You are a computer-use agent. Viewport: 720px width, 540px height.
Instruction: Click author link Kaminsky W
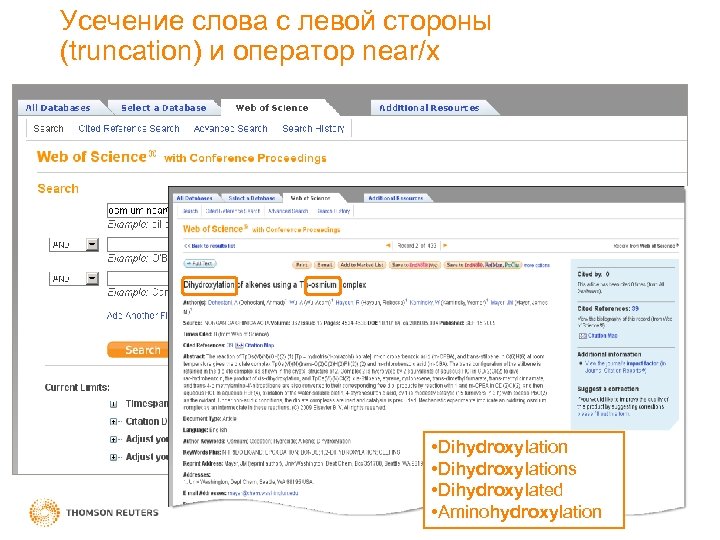(424, 303)
